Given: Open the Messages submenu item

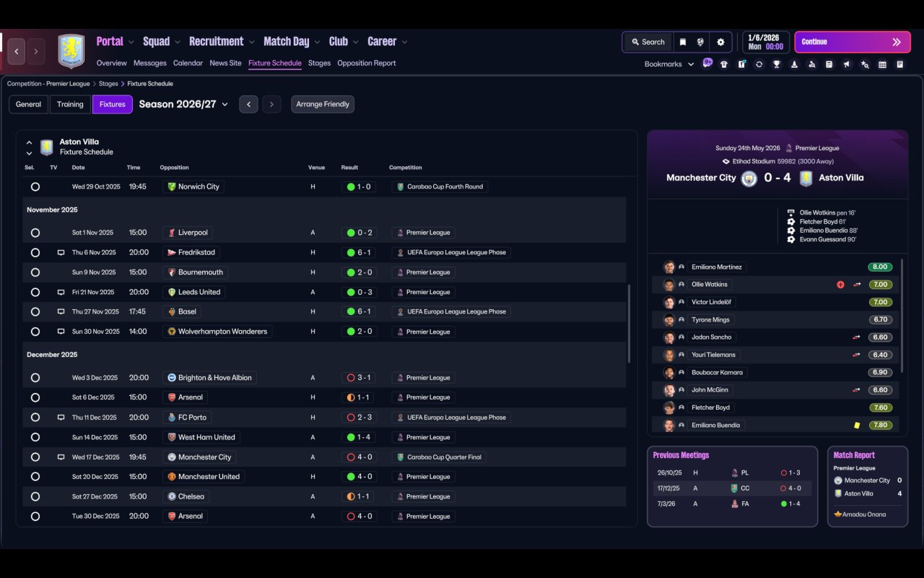Looking at the screenshot, I should point(150,63).
